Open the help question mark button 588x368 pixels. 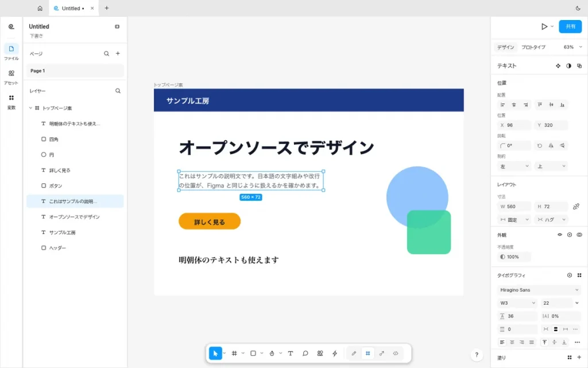(x=477, y=354)
